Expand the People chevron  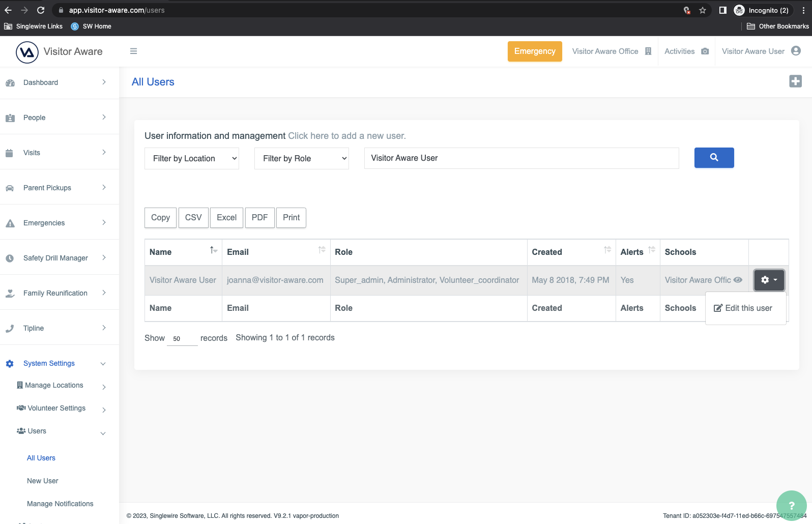(x=104, y=117)
